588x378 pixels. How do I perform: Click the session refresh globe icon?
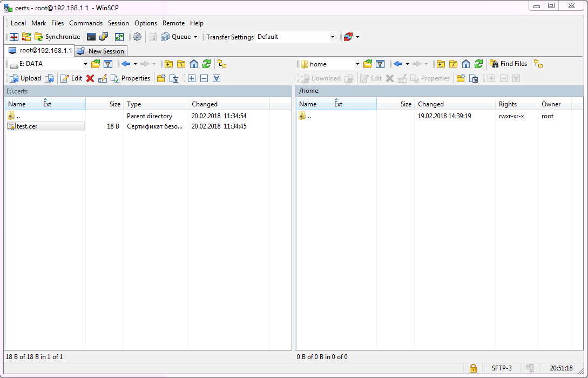(348, 37)
